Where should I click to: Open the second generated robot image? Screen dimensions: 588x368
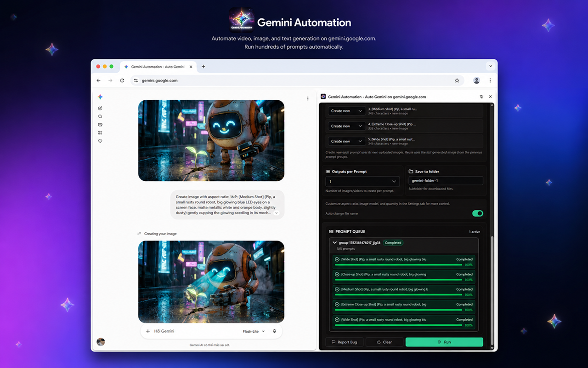211,282
